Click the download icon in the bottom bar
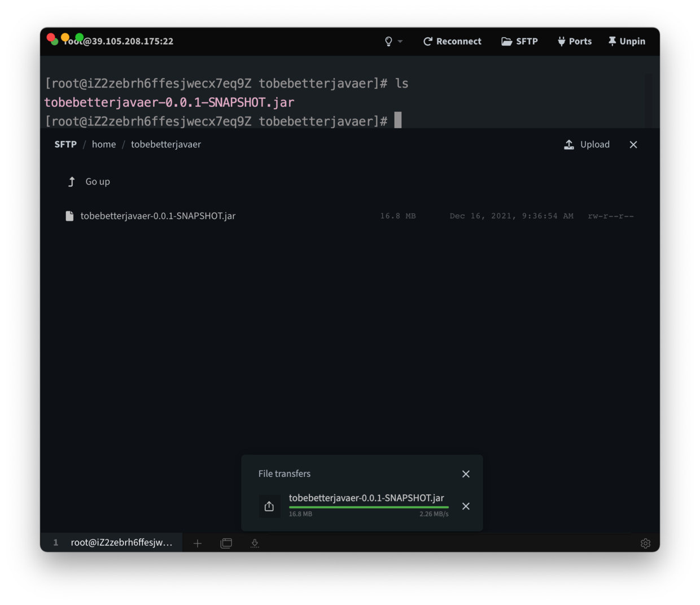The image size is (700, 605). pyautogui.click(x=255, y=543)
